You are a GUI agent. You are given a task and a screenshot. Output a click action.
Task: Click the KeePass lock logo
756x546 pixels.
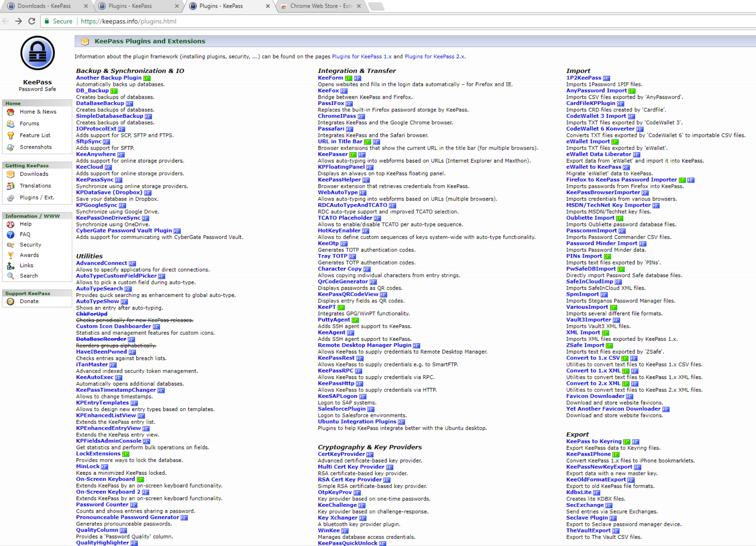[37, 53]
